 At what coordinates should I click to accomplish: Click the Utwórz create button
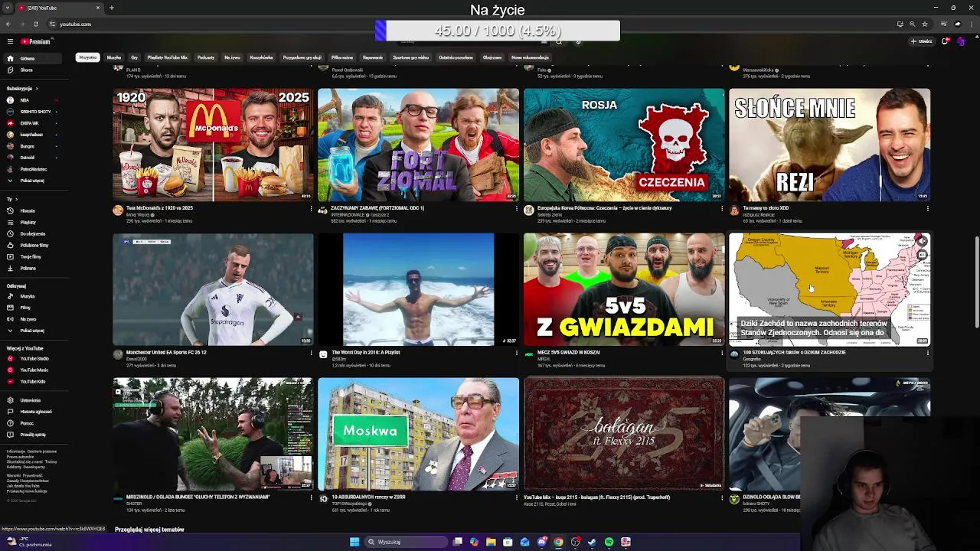pos(922,41)
